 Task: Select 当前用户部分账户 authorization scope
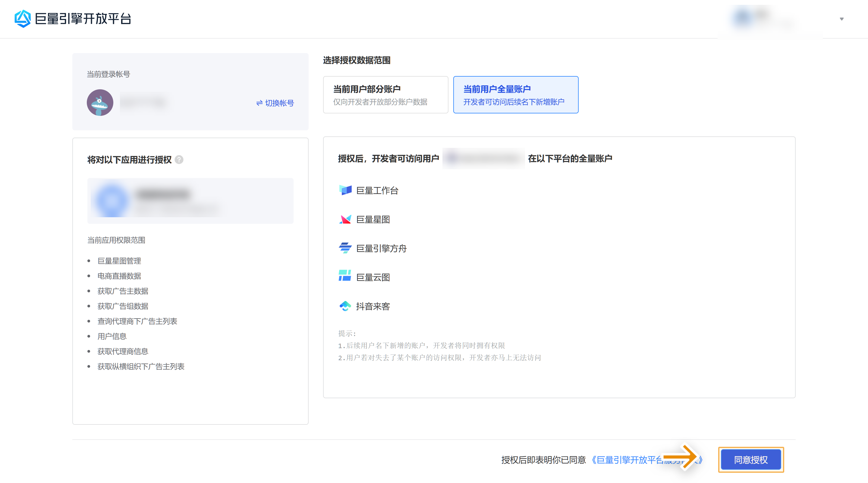tap(385, 95)
